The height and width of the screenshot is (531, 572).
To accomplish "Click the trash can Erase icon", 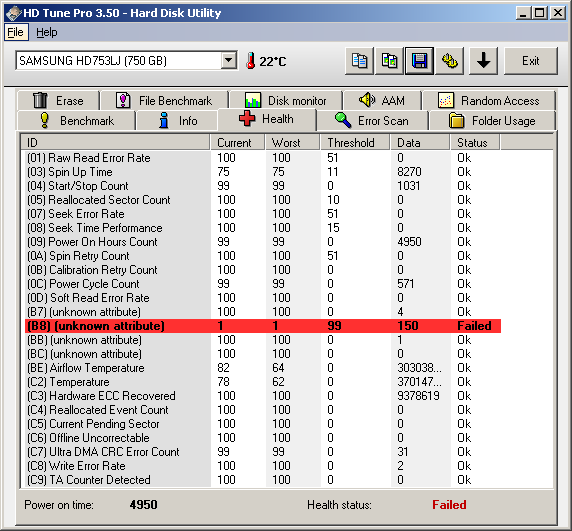I will pos(40,100).
